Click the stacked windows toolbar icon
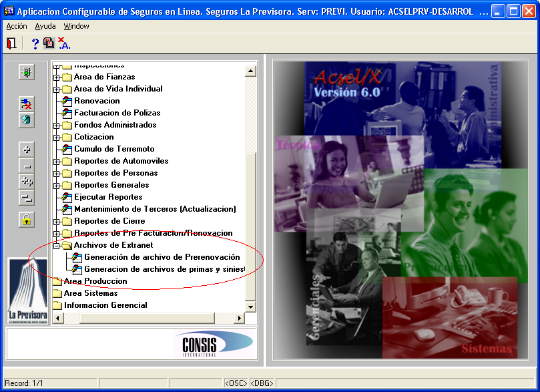This screenshot has height=392, width=540. [49, 43]
